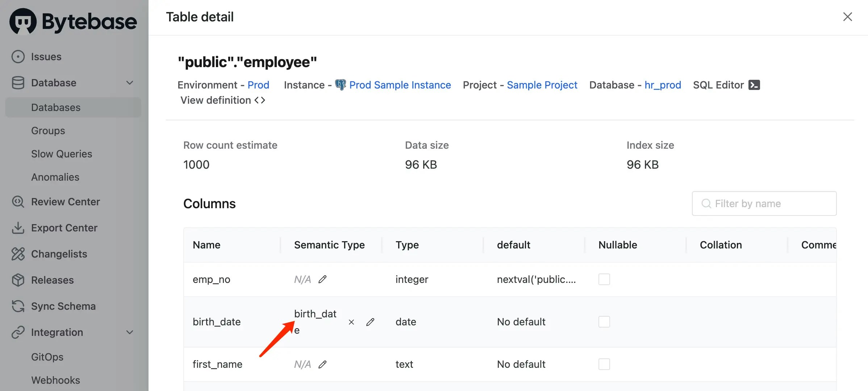
Task: Click the Bytebase logo
Action: pyautogui.click(x=73, y=21)
